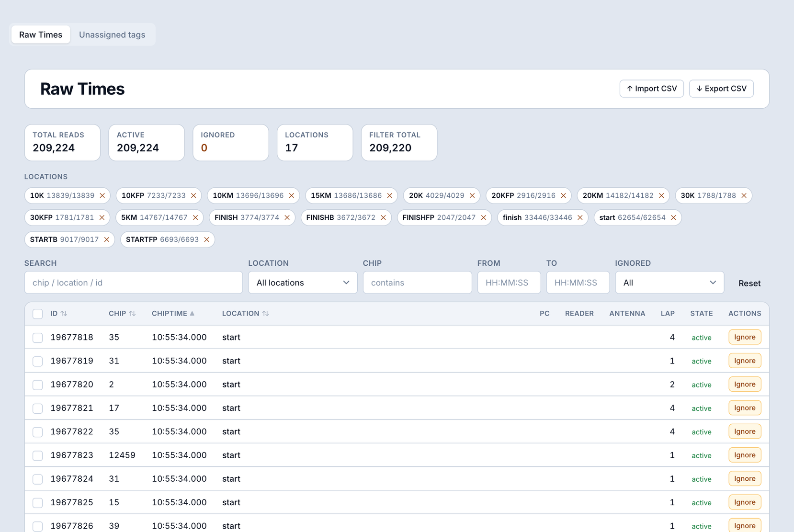Remove the 10K location chip
This screenshot has height=532, width=794.
pyautogui.click(x=102, y=195)
